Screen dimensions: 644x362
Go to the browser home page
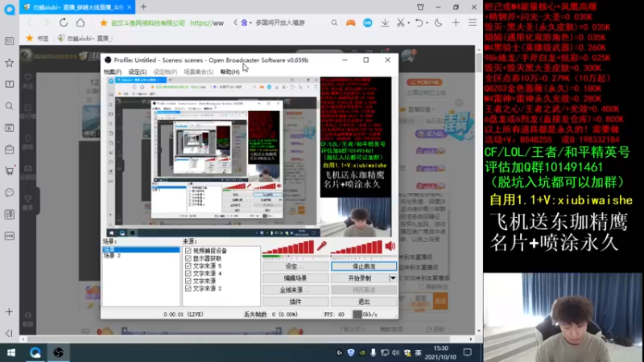click(80, 23)
